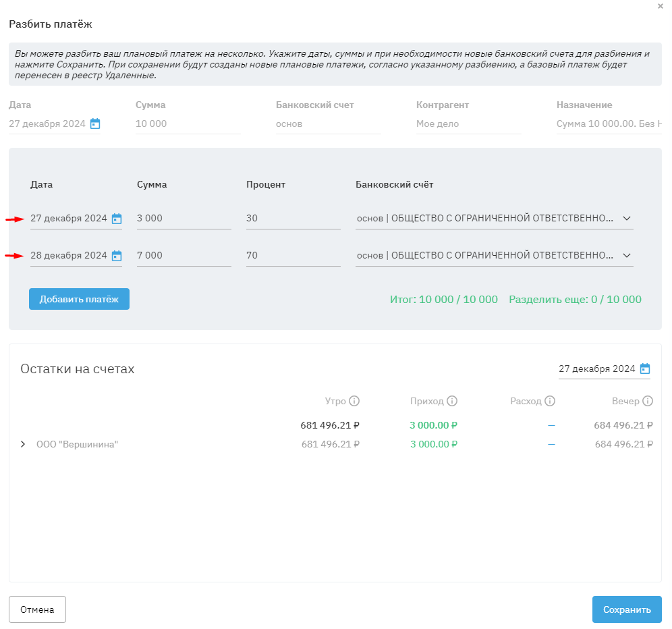Image resolution: width=672 pixels, height=629 pixels.
Task: Click the info icon next to Приход
Action: [452, 401]
